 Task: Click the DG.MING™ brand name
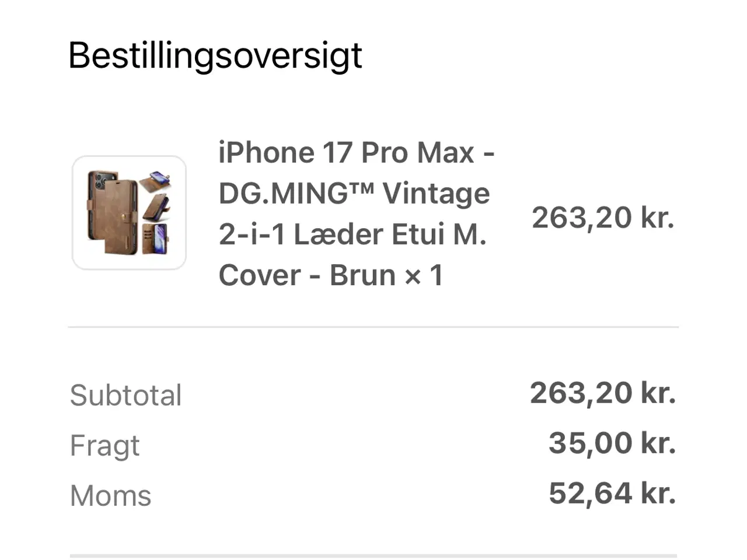pos(296,194)
